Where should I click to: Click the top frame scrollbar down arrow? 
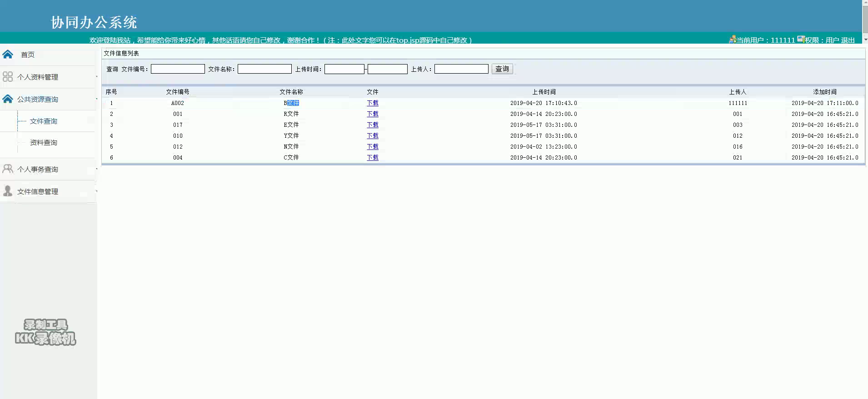tap(865, 40)
